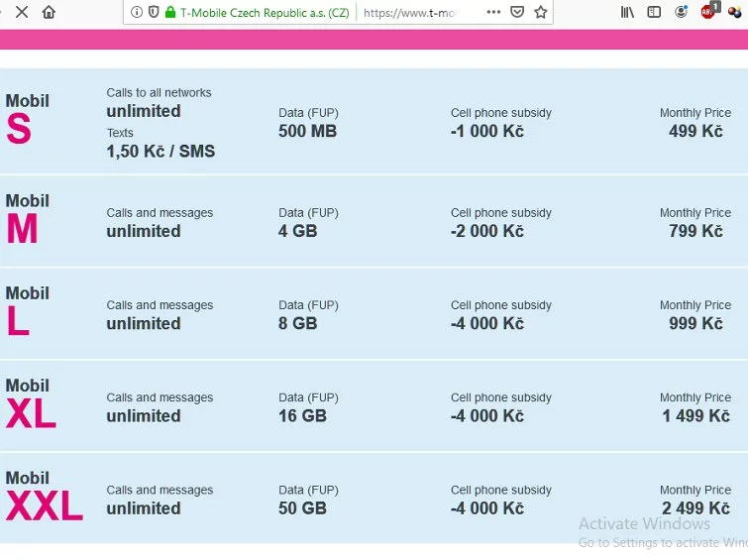Viewport: 748px width, 560px height.
Task: Go to the browser home page
Action: tap(49, 13)
